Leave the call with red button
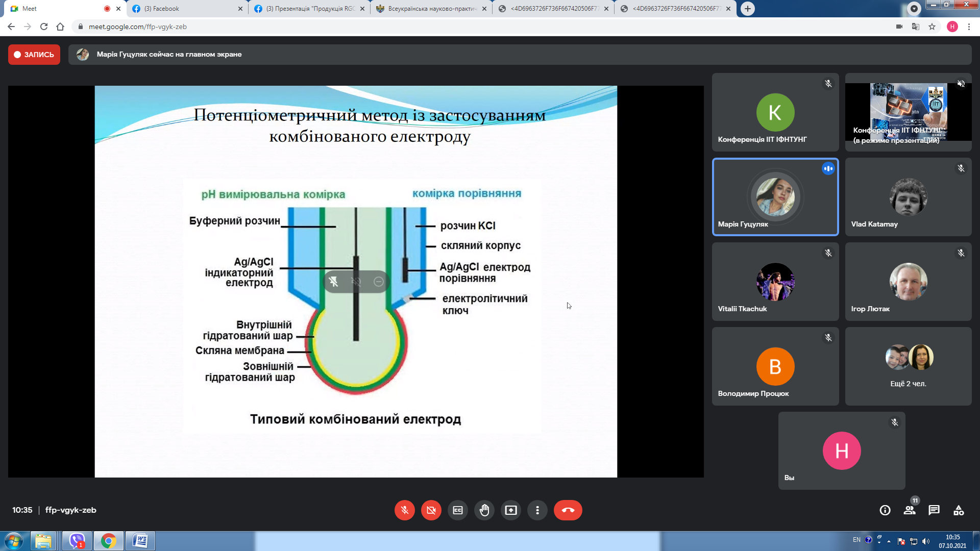The height and width of the screenshot is (551, 980). point(568,510)
